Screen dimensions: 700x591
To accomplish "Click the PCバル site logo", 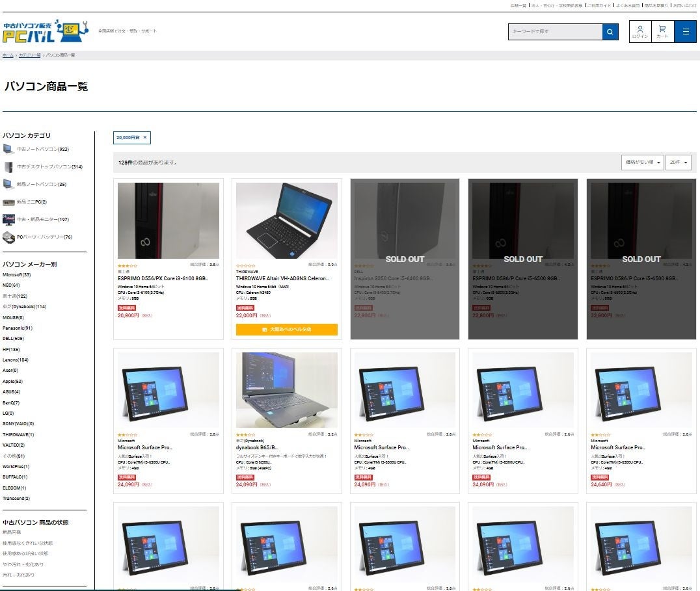I will coord(46,31).
